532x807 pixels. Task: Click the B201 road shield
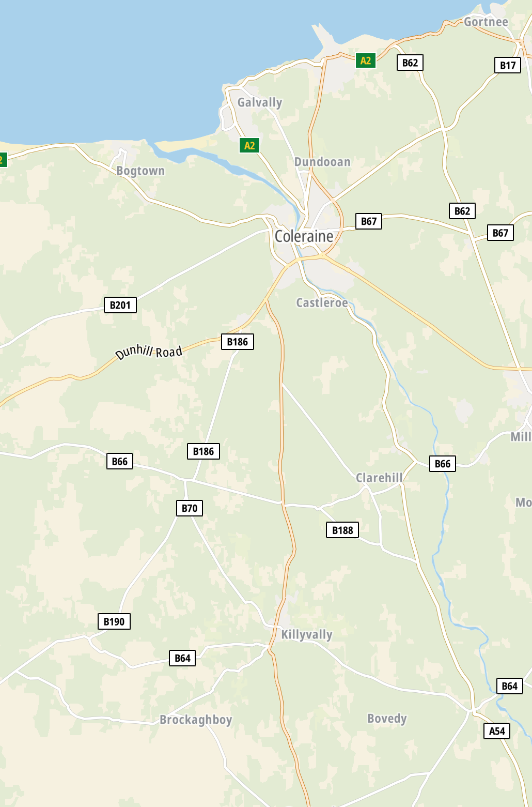coord(120,305)
